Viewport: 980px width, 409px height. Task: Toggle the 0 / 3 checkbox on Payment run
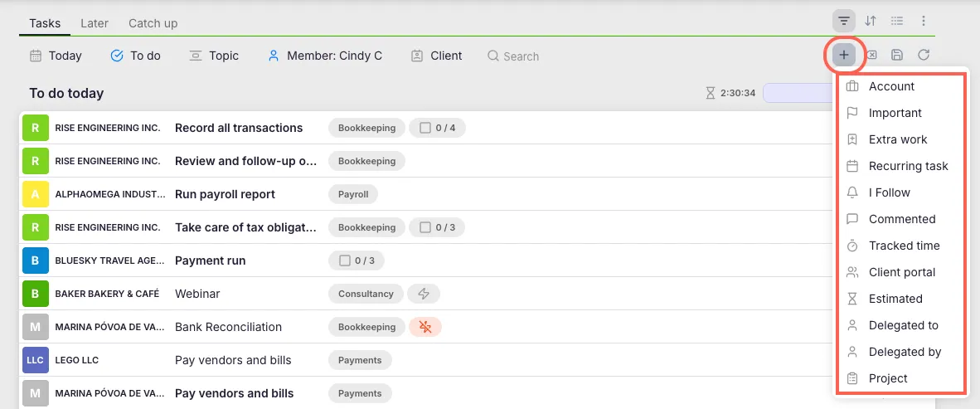click(x=345, y=260)
